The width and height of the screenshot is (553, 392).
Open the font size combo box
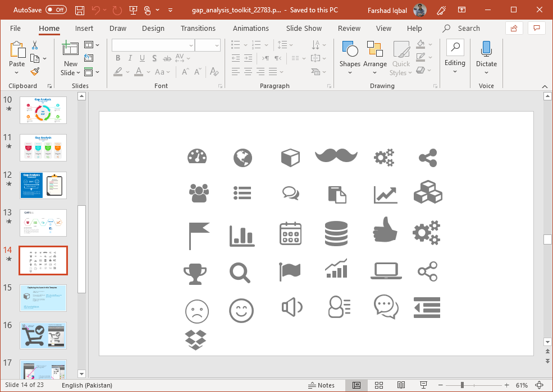pos(208,45)
